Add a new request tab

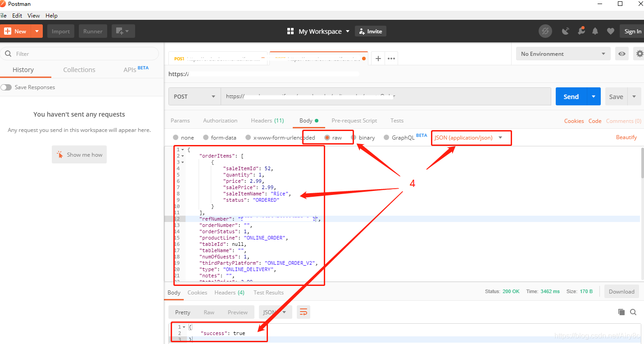click(378, 59)
